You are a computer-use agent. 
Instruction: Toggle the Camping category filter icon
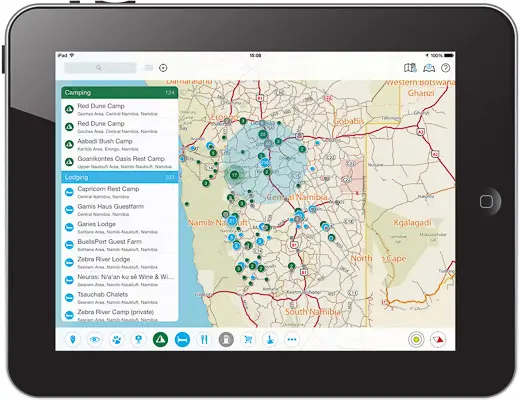point(160,339)
